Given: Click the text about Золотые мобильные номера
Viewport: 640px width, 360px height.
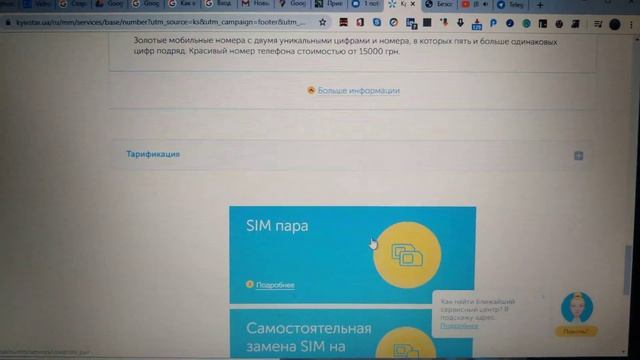Looking at the screenshot, I should [345, 46].
